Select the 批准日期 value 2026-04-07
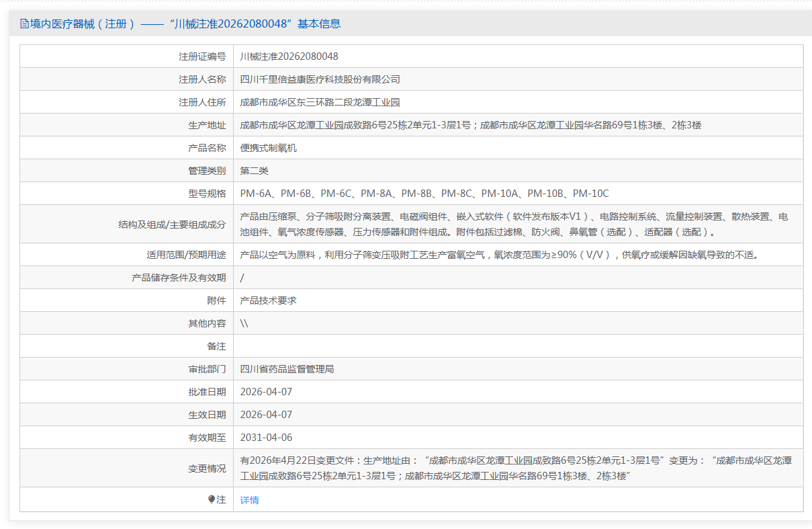Image resolution: width=812 pixels, height=529 pixels. coord(267,392)
